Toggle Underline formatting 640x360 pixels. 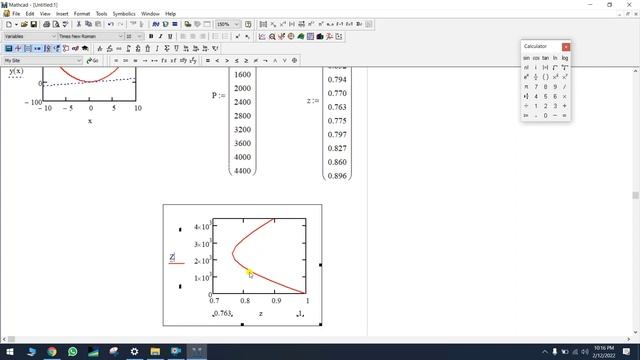tap(170, 37)
